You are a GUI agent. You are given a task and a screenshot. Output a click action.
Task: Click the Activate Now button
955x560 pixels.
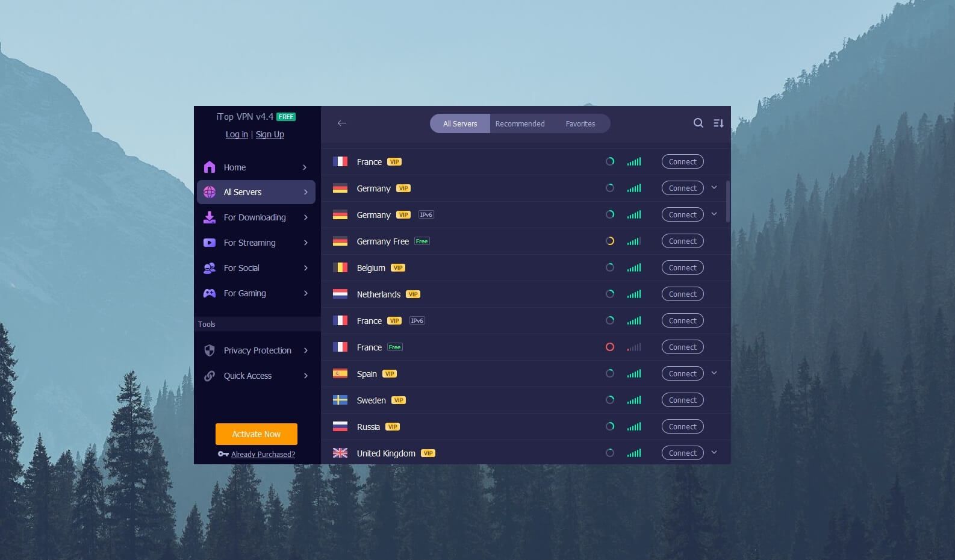point(257,434)
